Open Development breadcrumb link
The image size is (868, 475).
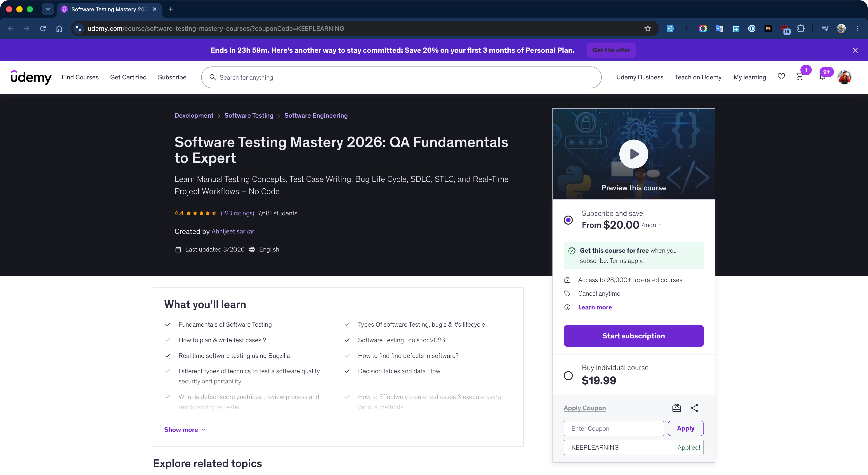(x=194, y=115)
